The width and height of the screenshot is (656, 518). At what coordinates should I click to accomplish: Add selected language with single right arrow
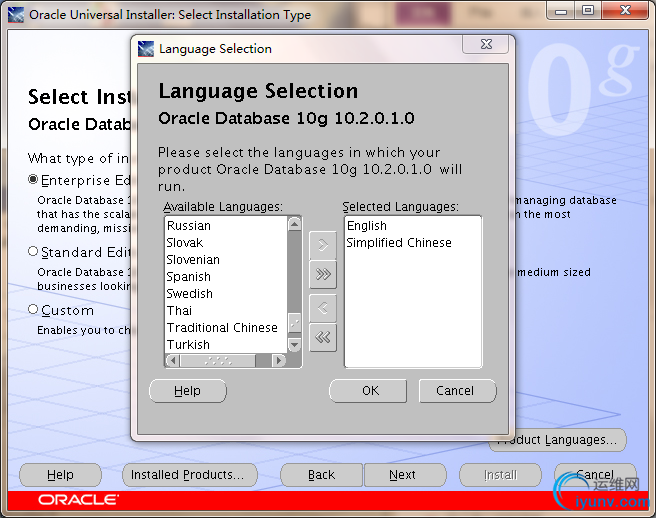pos(323,245)
